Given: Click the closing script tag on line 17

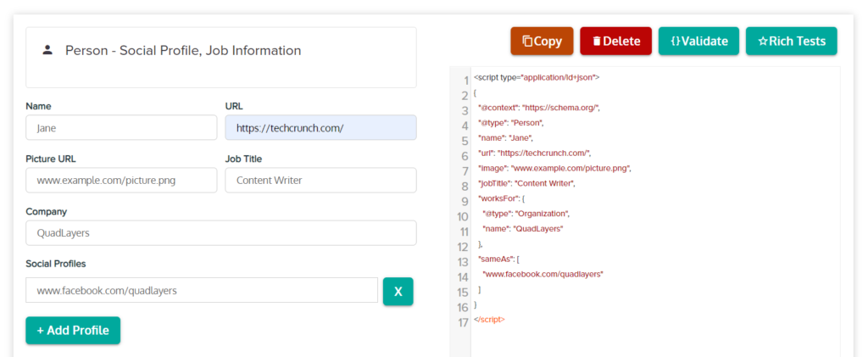Looking at the screenshot, I should [490, 320].
